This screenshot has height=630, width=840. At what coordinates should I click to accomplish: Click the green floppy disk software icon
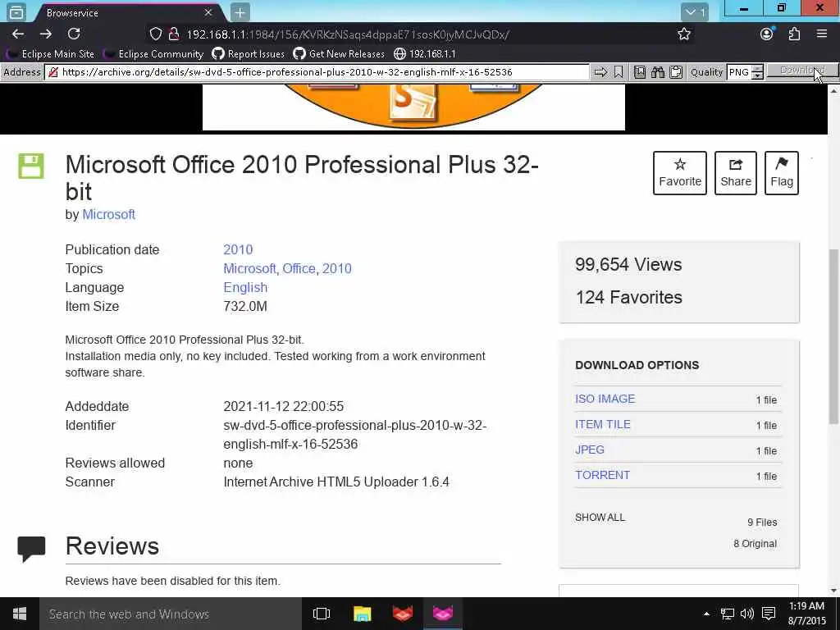click(31, 166)
